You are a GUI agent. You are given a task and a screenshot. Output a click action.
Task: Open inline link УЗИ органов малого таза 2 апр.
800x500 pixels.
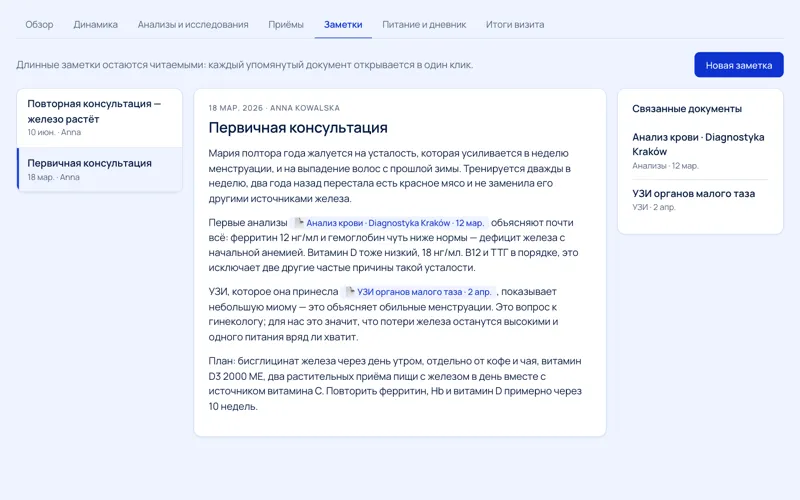click(x=418, y=292)
